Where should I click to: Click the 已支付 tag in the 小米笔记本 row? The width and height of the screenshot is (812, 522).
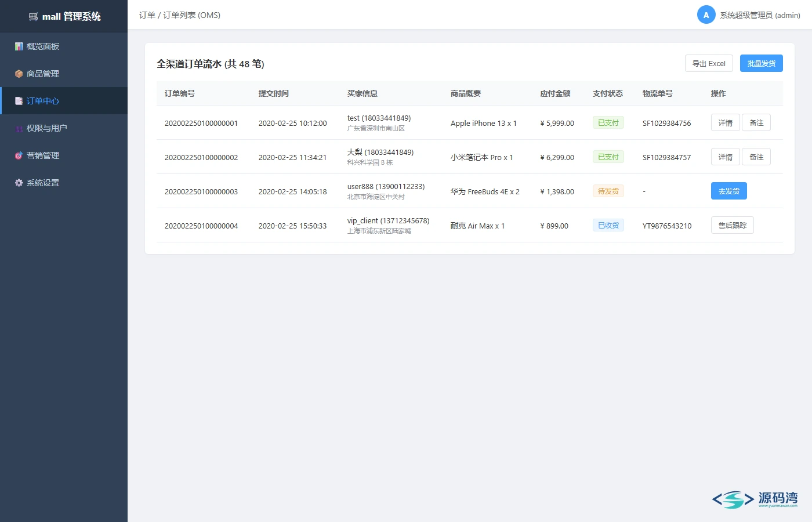608,157
